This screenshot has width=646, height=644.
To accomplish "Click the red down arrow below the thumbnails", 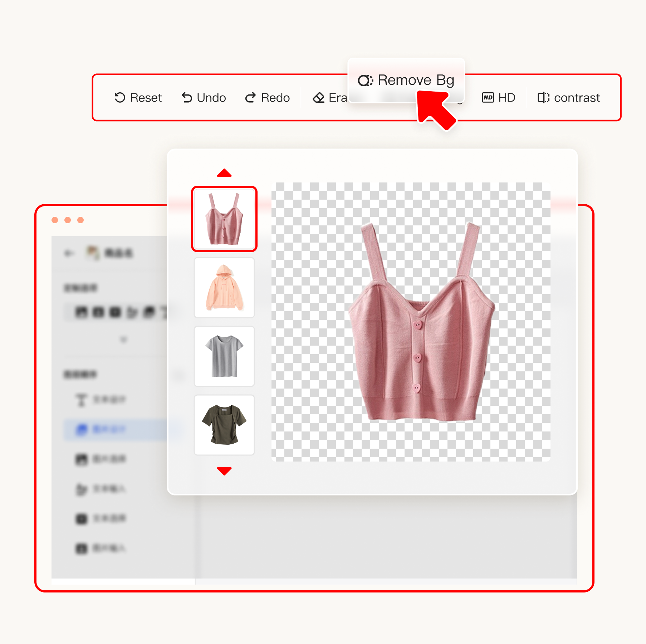I will (224, 471).
